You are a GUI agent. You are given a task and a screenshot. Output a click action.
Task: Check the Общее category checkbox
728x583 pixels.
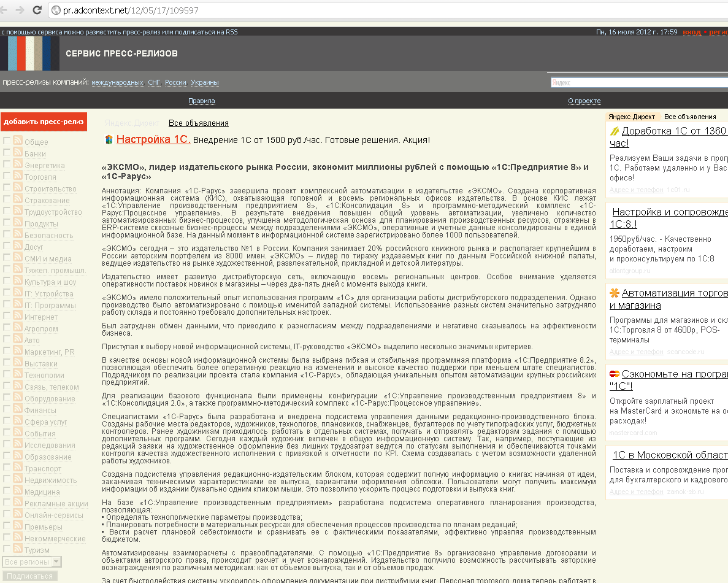pos(7,141)
